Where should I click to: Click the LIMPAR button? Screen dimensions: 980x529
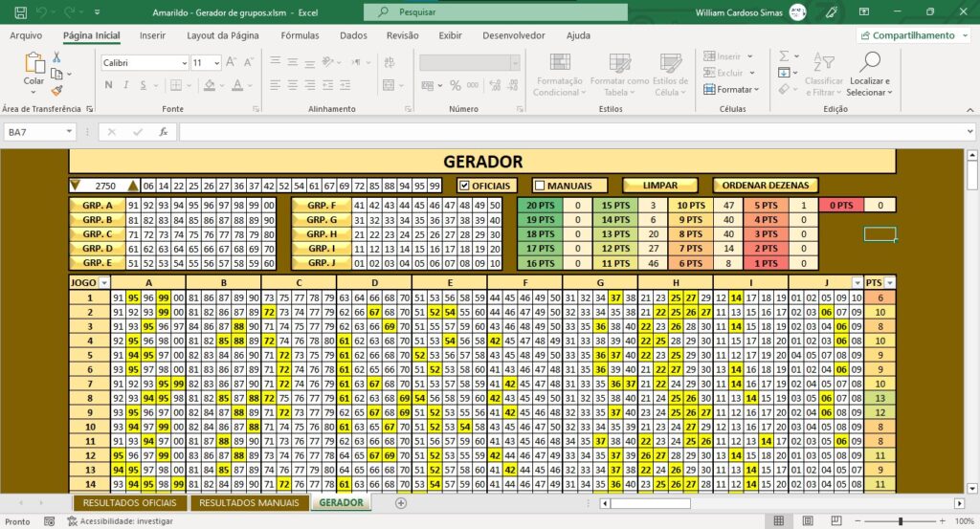point(660,186)
